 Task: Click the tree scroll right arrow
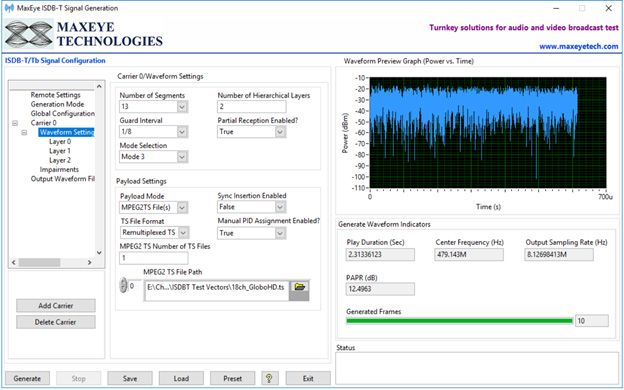pos(90,263)
